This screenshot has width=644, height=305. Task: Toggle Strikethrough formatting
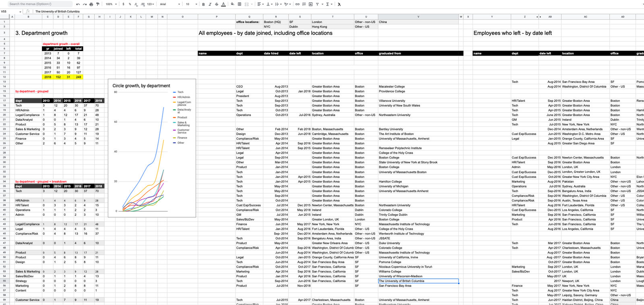click(x=217, y=4)
